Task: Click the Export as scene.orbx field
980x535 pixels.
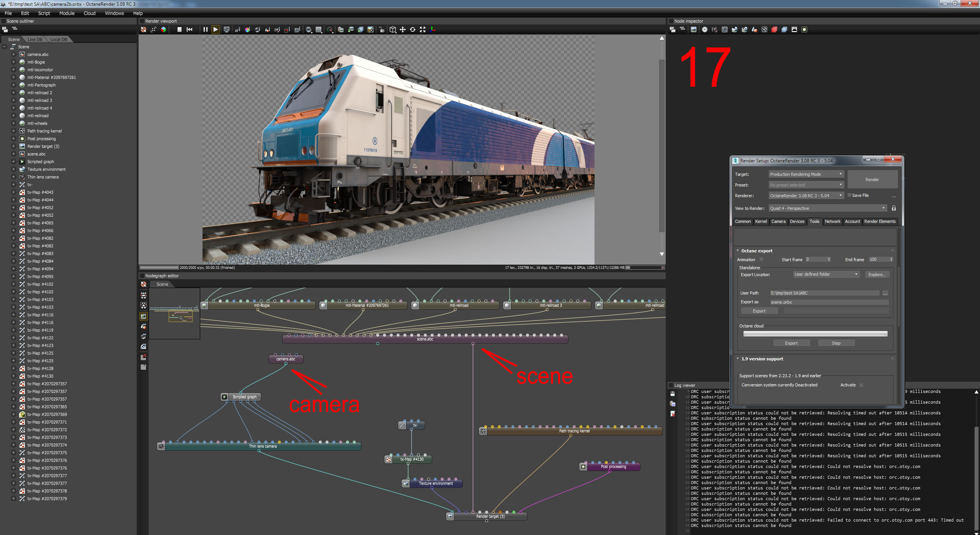Action: pos(829,302)
